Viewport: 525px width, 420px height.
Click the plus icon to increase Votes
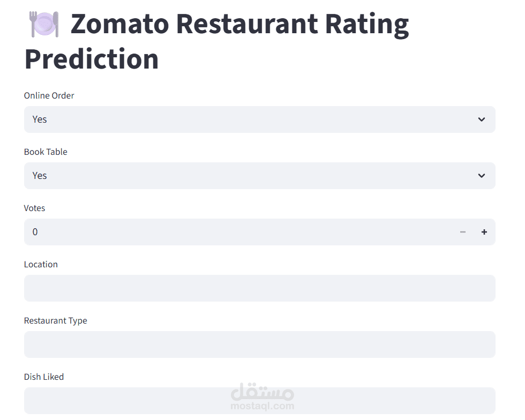point(484,232)
